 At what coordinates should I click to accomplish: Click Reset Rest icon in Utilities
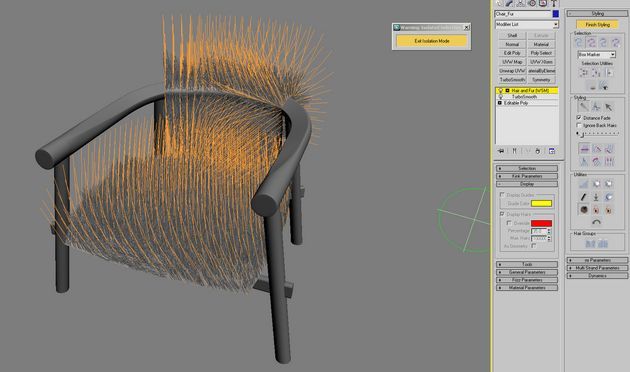[596, 197]
